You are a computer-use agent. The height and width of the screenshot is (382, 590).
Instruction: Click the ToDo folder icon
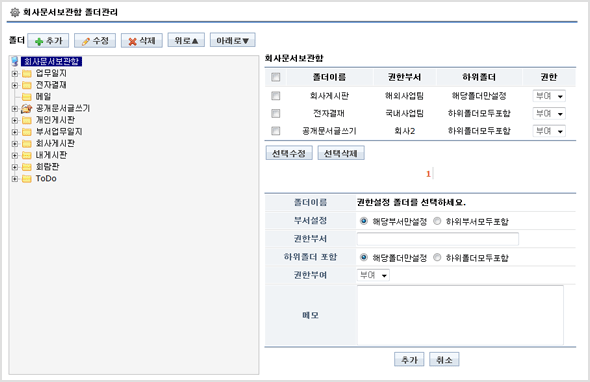(26, 179)
